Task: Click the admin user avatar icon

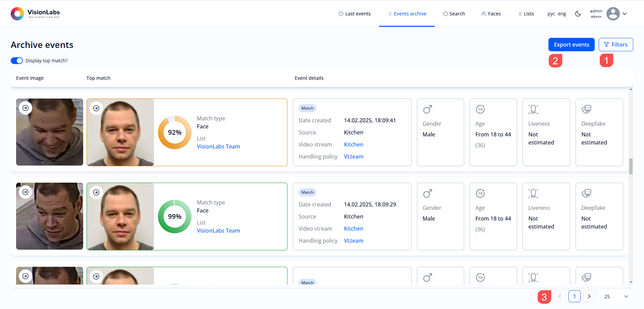Action: click(x=613, y=14)
